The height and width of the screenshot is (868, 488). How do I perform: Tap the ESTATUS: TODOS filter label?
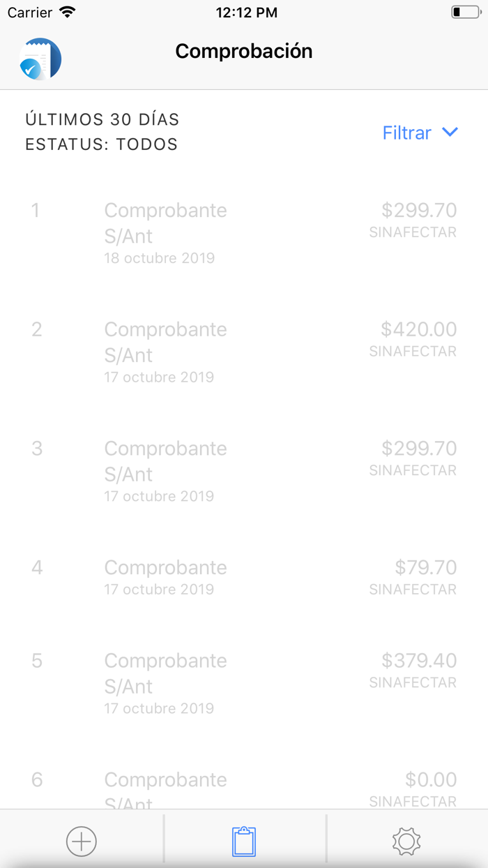click(102, 144)
